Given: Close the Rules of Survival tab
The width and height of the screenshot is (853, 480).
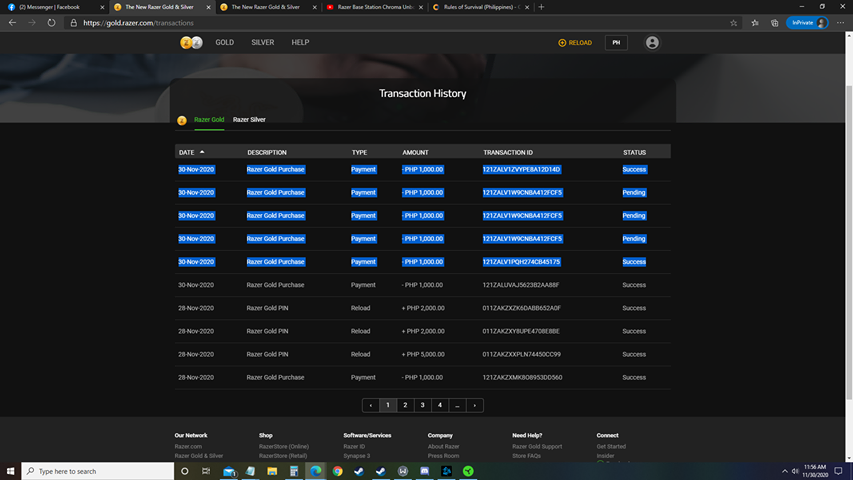Looking at the screenshot, I should point(527,7).
